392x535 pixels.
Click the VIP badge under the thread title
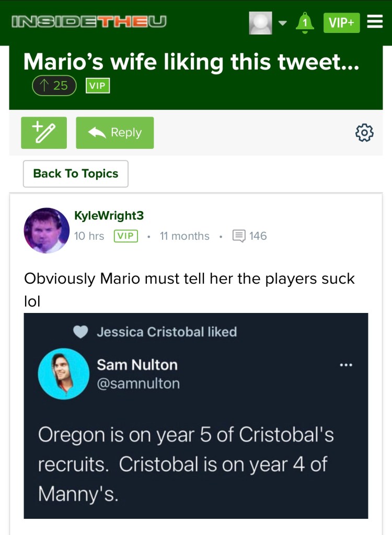(97, 86)
